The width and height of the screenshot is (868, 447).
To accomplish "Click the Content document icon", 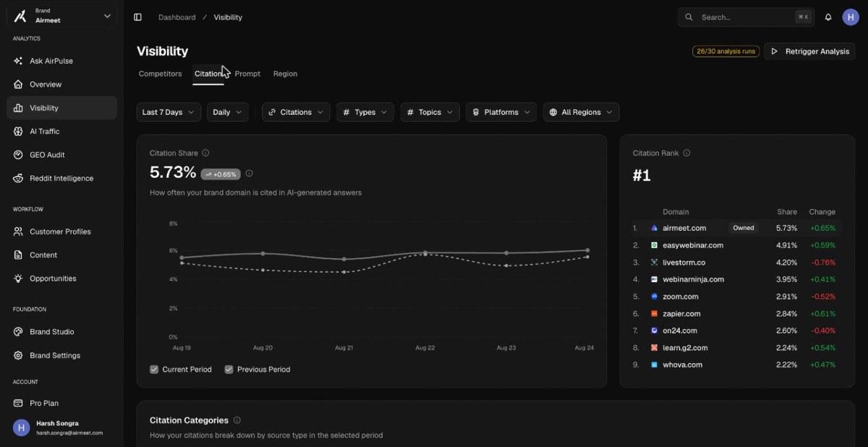I will (x=19, y=255).
